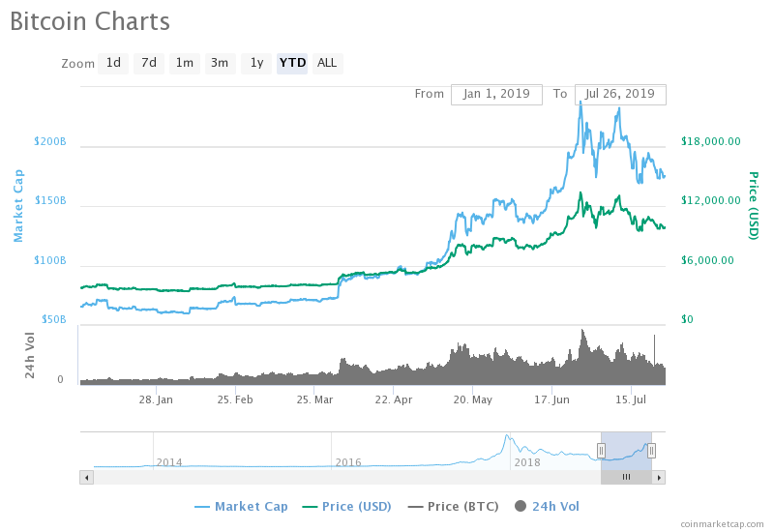Open the coinmarketcap.com credit link

pos(721,523)
